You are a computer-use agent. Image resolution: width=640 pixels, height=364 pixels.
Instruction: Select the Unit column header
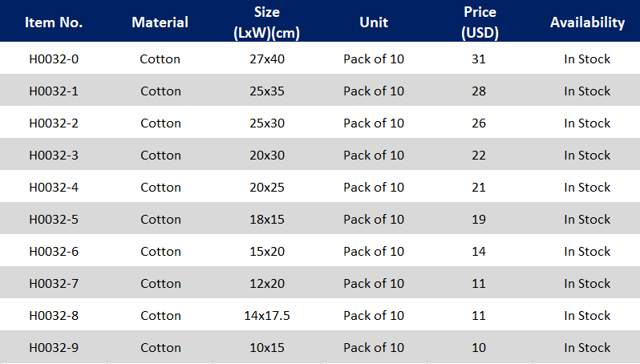coord(374,22)
